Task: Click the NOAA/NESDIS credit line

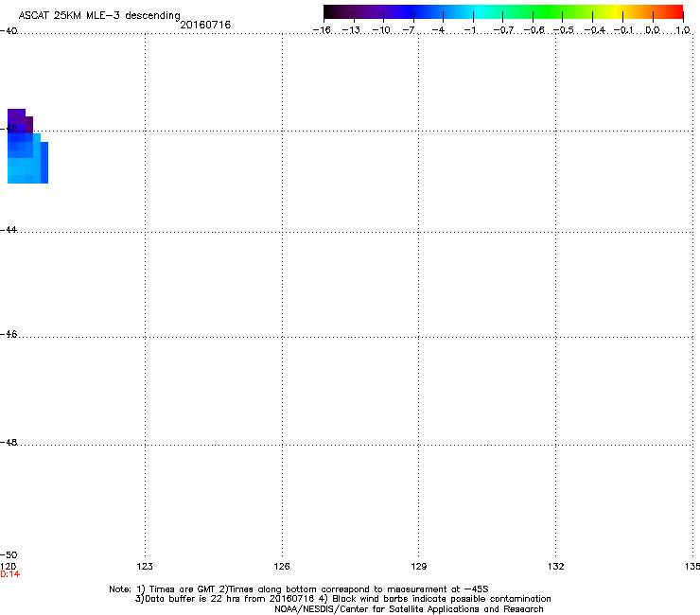Action: [x=409, y=609]
